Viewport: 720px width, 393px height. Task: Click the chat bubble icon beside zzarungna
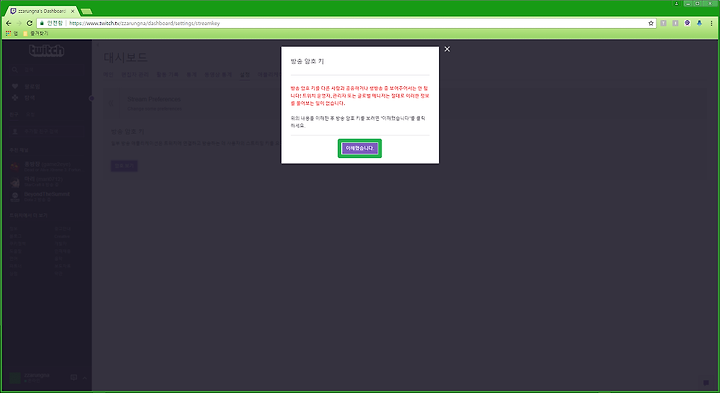[x=73, y=378]
